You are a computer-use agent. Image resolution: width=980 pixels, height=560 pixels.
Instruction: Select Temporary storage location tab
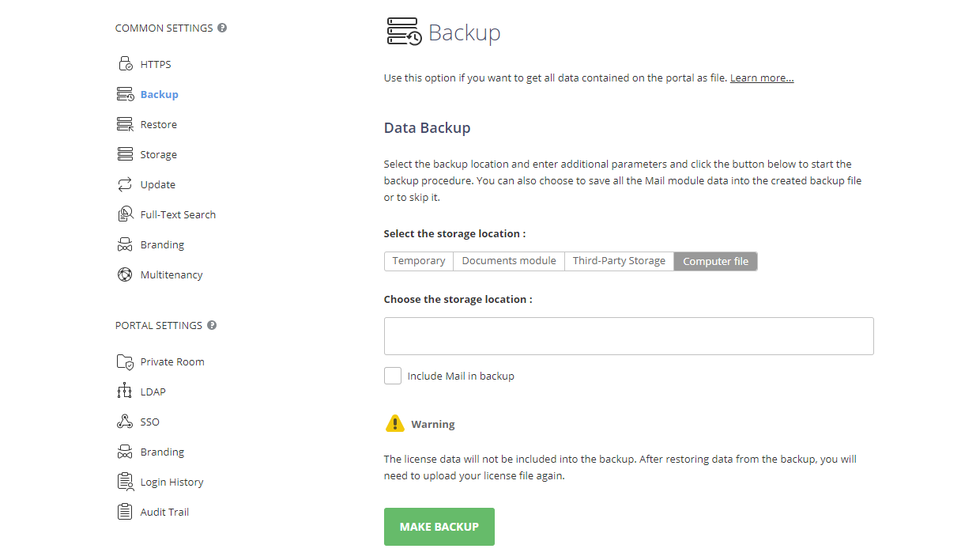click(418, 261)
